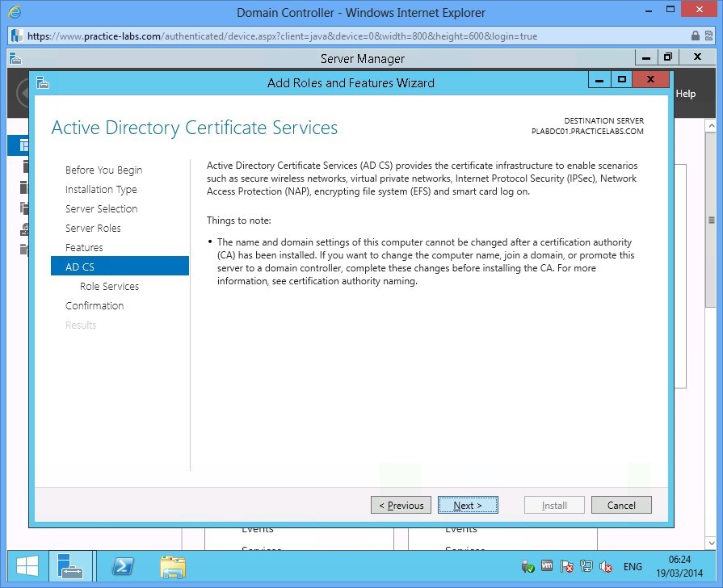
Task: Click the wizard scrollbar up arrow
Action: 711,125
